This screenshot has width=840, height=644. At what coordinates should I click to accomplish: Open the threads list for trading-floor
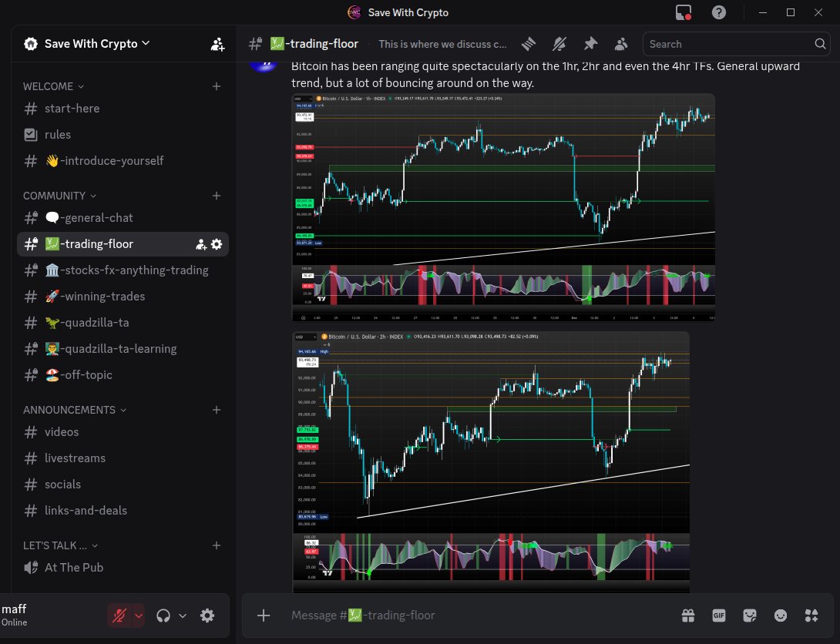tap(529, 44)
